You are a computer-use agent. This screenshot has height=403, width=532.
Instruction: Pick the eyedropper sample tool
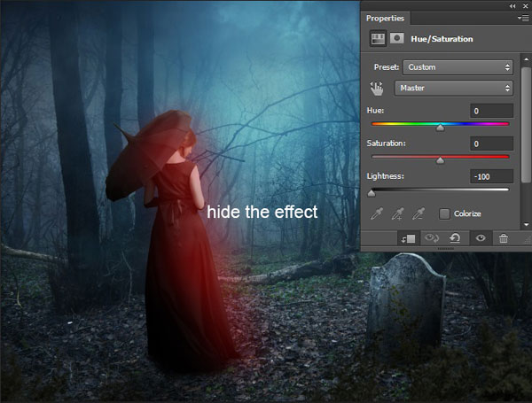[x=377, y=213]
